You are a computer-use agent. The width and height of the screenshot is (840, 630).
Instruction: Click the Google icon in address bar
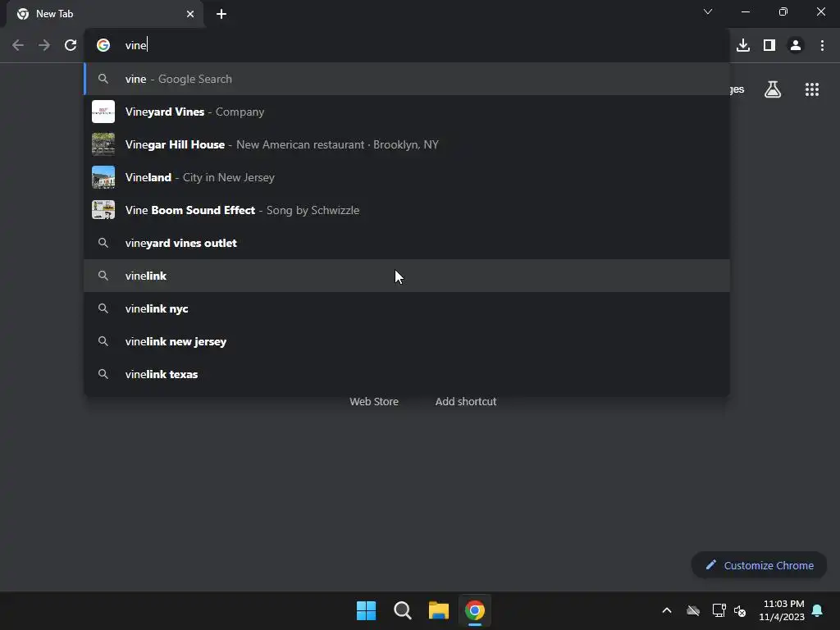click(103, 46)
